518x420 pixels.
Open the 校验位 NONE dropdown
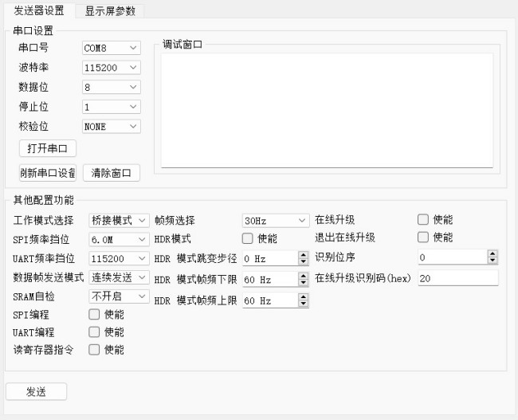click(112, 126)
